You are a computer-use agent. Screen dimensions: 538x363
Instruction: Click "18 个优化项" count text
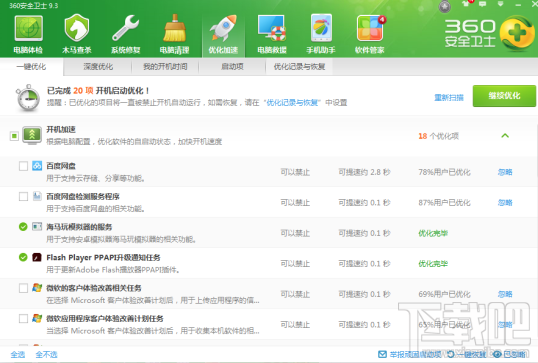tap(438, 136)
